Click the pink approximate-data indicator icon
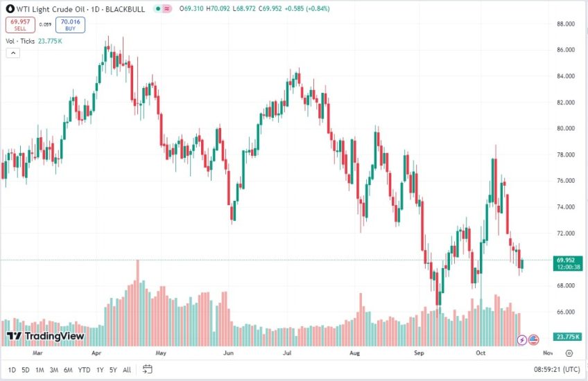Image resolution: width=588 pixels, height=381 pixels. pyautogui.click(x=168, y=9)
